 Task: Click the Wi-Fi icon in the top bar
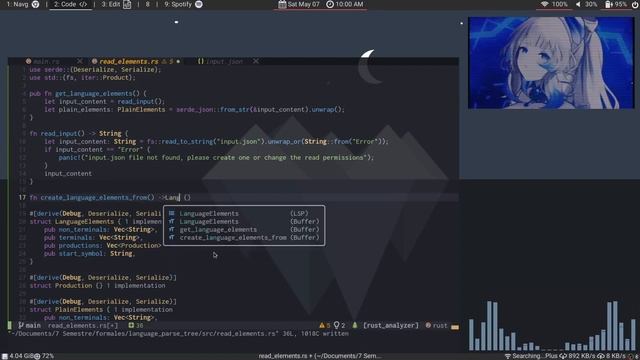tap(544, 4)
